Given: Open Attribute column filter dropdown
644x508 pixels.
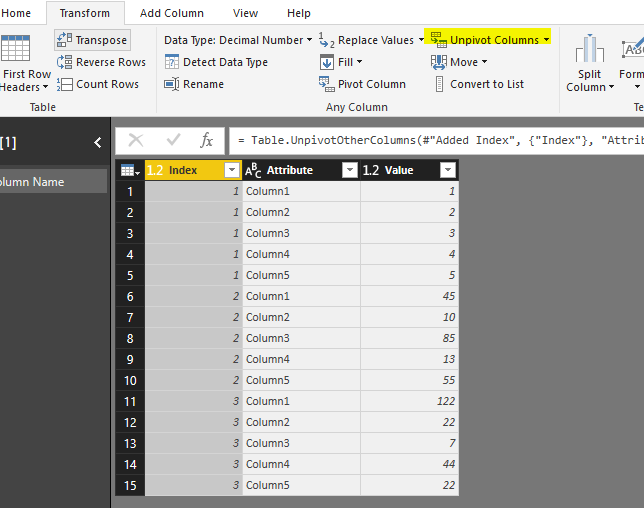Looking at the screenshot, I should [x=350, y=170].
